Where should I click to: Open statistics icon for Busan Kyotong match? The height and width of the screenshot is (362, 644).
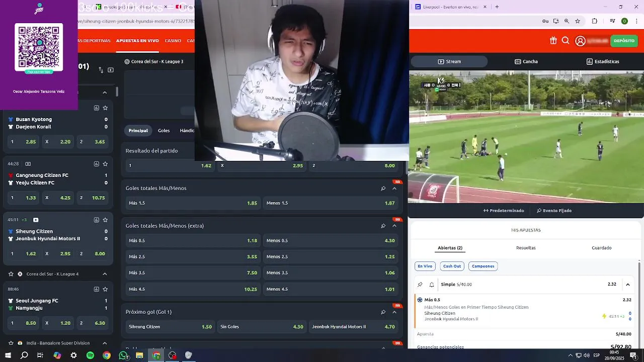(x=96, y=108)
